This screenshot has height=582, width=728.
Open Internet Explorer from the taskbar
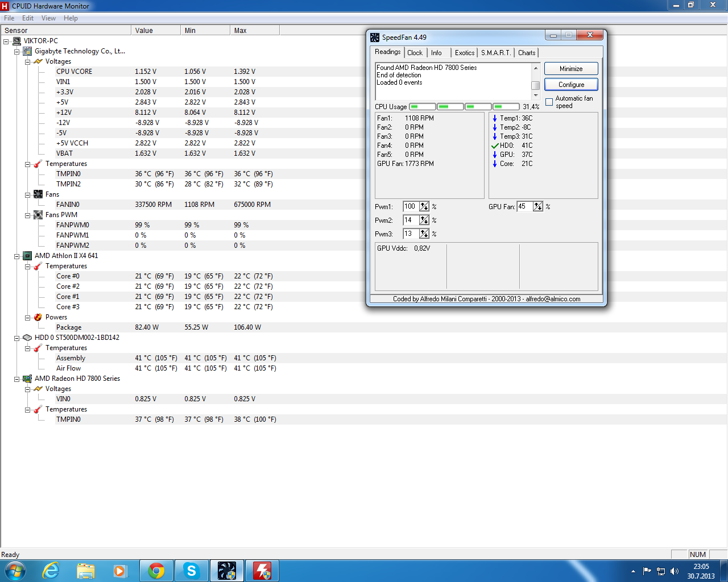pos(51,571)
